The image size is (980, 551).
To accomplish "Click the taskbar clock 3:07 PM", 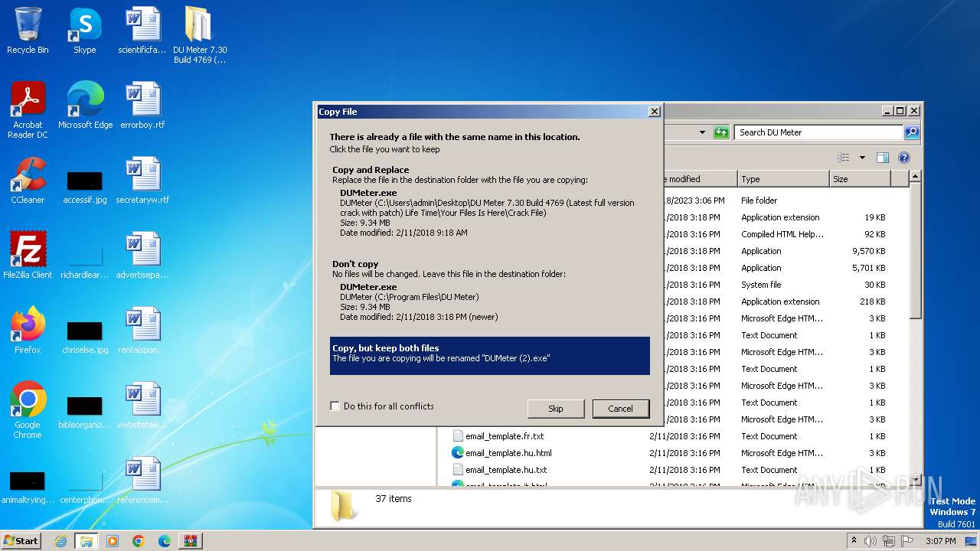I will pyautogui.click(x=940, y=541).
